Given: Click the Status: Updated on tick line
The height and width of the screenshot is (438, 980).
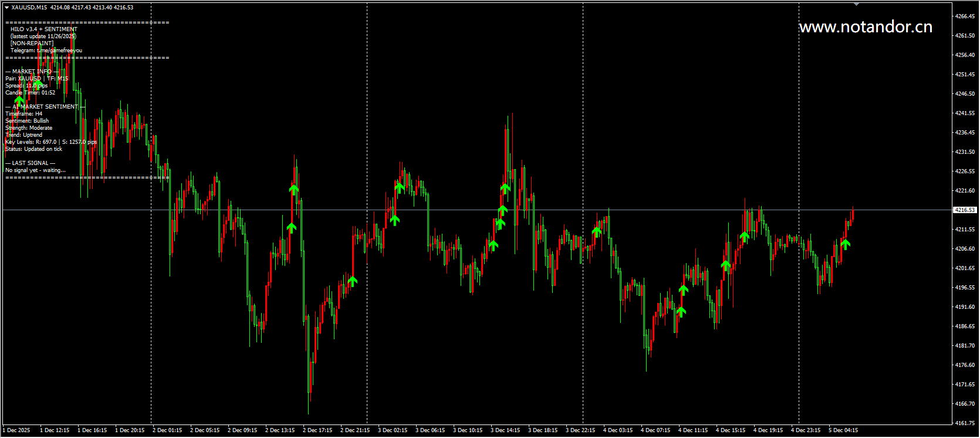Looking at the screenshot, I should (34, 149).
